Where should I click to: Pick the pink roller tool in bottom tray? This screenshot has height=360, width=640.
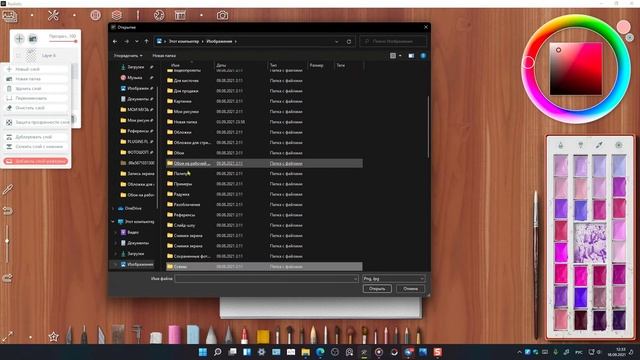(x=175, y=334)
